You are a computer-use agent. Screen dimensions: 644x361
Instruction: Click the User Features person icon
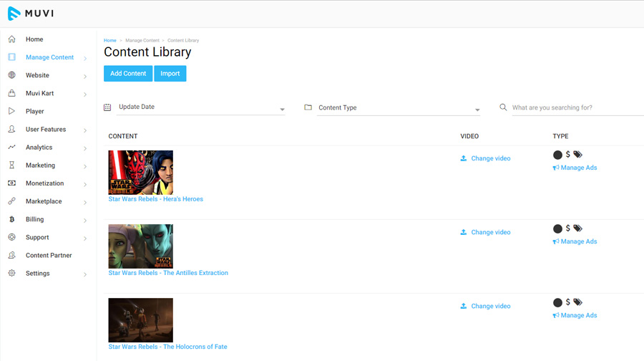12,129
